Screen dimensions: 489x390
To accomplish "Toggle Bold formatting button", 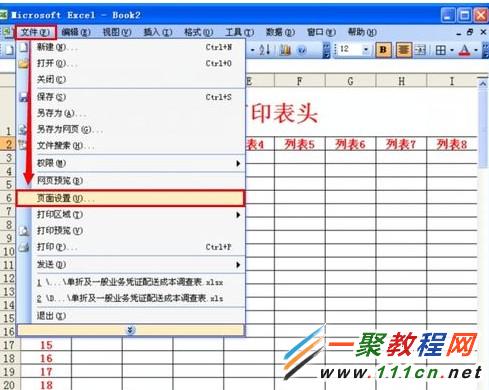I will tap(383, 50).
